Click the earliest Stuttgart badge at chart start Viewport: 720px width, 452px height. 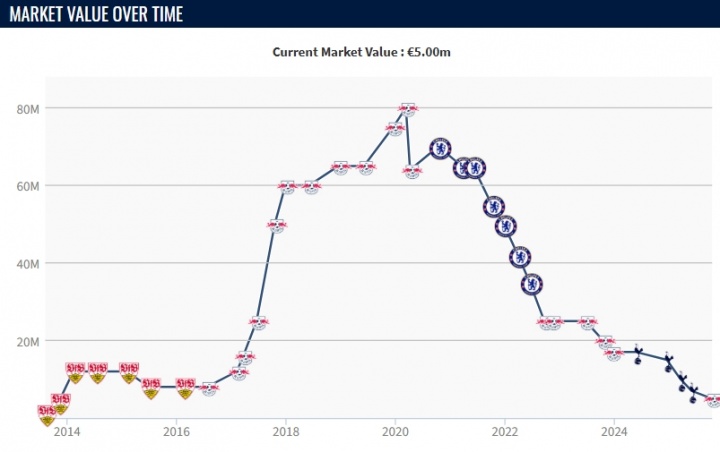coord(47,414)
